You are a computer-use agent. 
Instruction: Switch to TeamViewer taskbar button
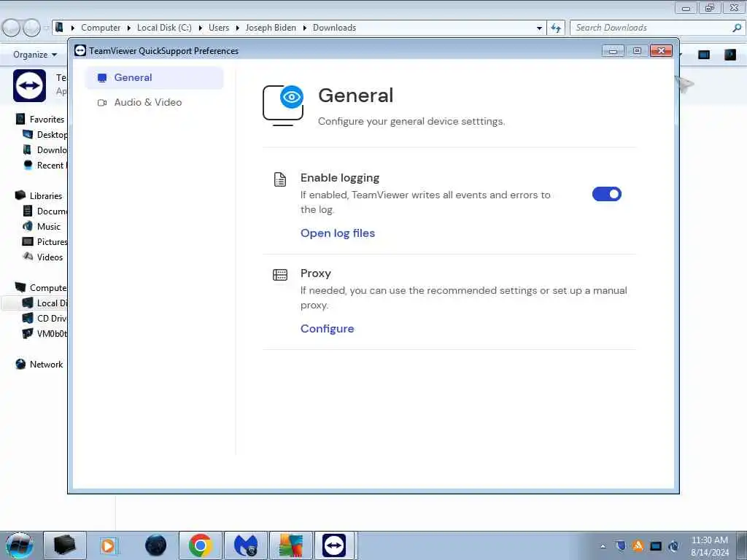pos(334,545)
